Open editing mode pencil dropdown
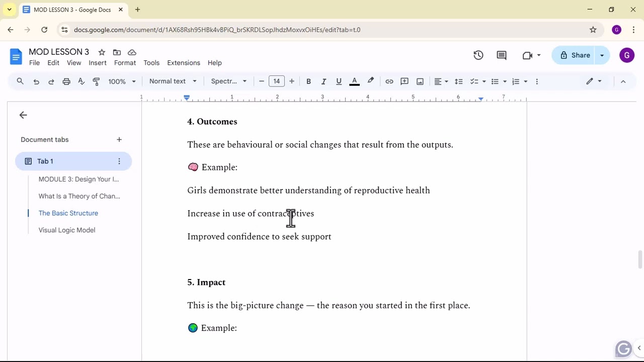The width and height of the screenshot is (644, 362). 594,81
